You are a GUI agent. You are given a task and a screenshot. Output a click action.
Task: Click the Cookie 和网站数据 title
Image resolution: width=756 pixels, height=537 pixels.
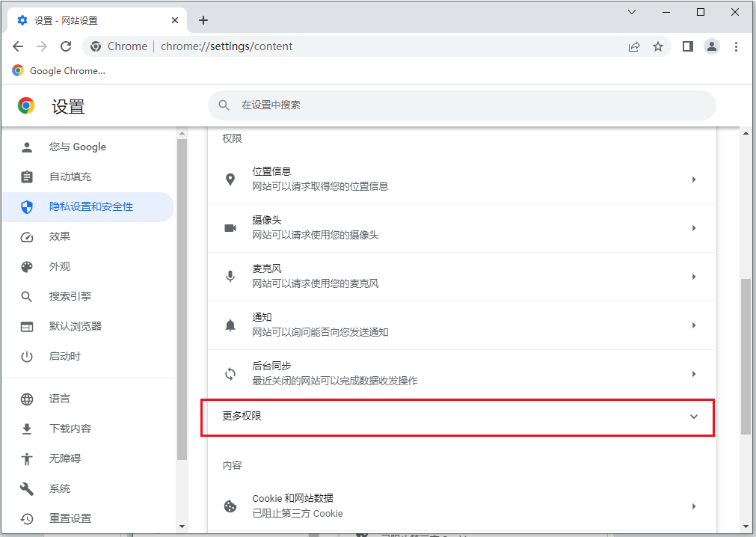292,498
